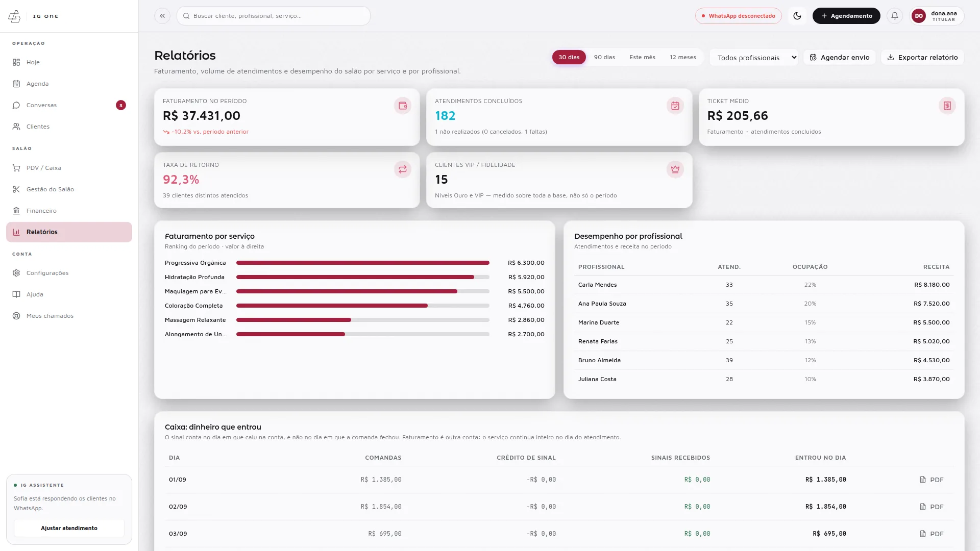Toggle dark mode moon icon
Viewport: 980px width, 551px height.
tap(797, 16)
